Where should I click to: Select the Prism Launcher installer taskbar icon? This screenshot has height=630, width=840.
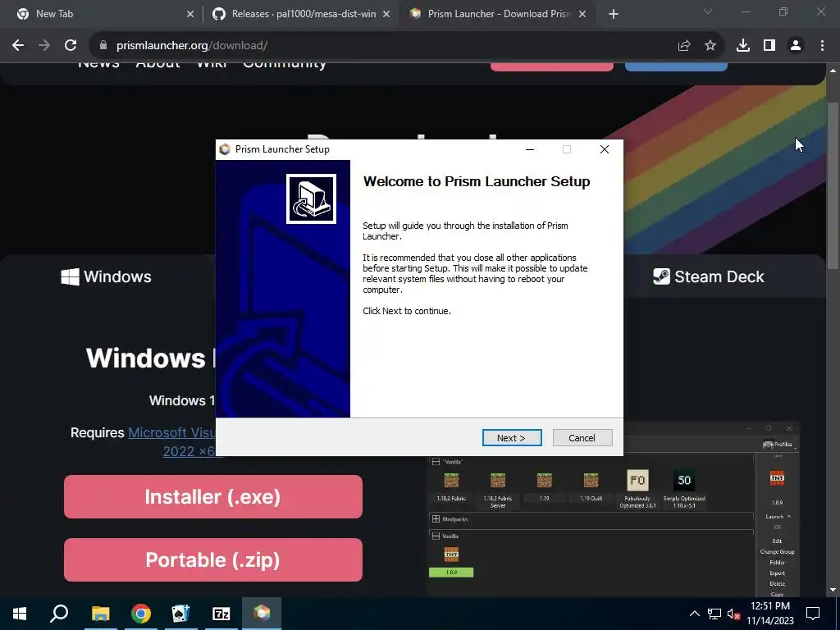[x=262, y=614]
